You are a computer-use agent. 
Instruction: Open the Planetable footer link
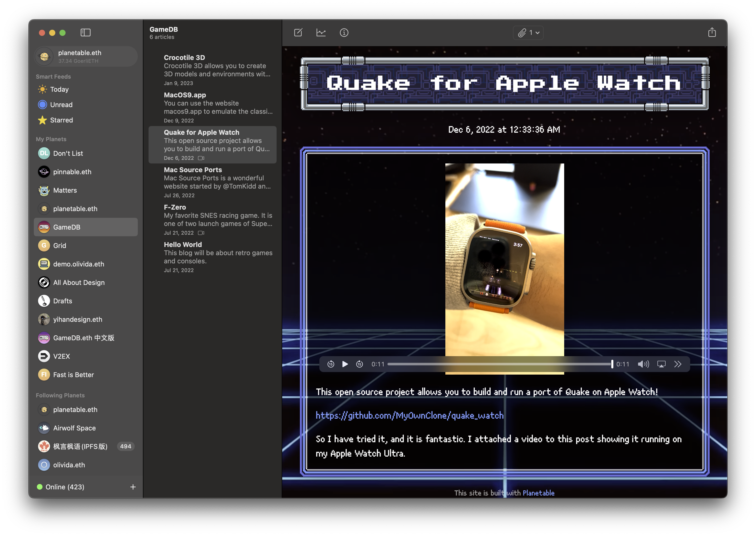[x=538, y=493]
